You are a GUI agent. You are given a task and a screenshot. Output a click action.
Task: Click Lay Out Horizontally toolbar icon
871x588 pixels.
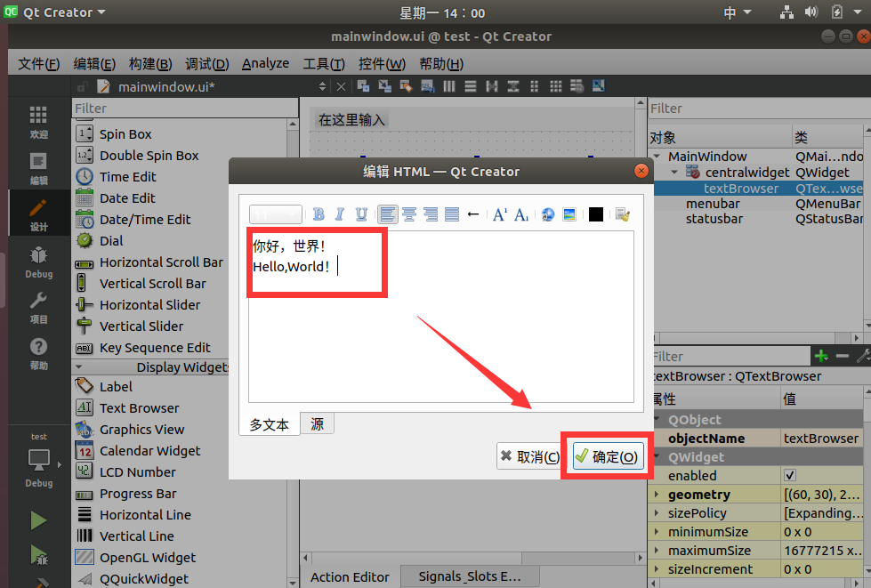(x=448, y=86)
